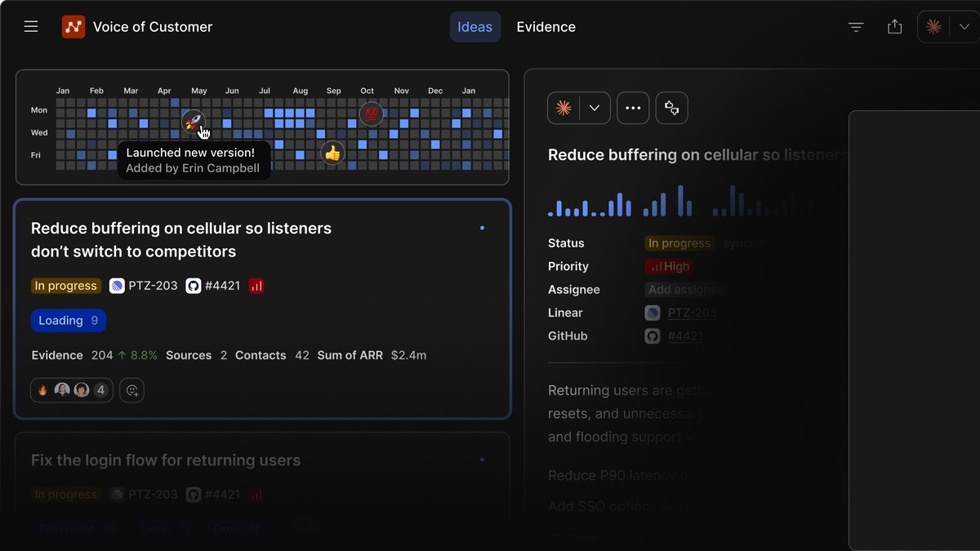Click the red priority bars icon on card
The image size is (980, 551).
coord(256,286)
